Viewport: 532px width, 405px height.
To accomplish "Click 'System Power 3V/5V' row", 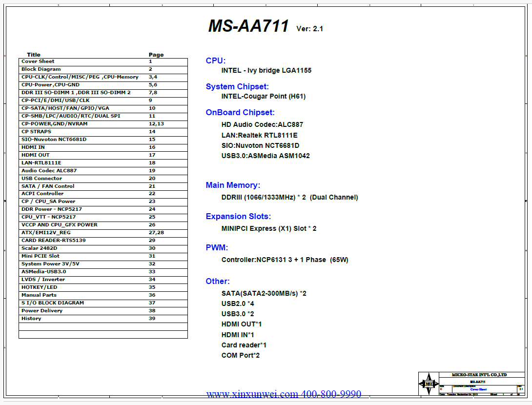I will [x=103, y=264].
